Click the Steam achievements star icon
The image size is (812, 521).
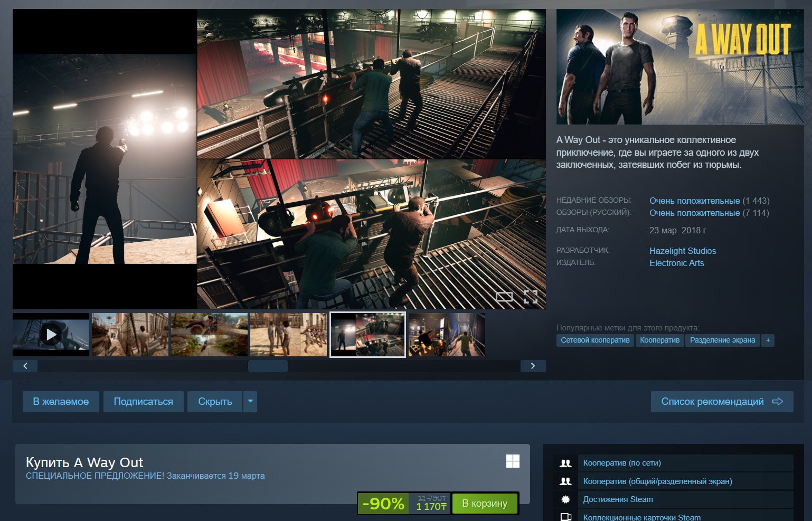[565, 499]
